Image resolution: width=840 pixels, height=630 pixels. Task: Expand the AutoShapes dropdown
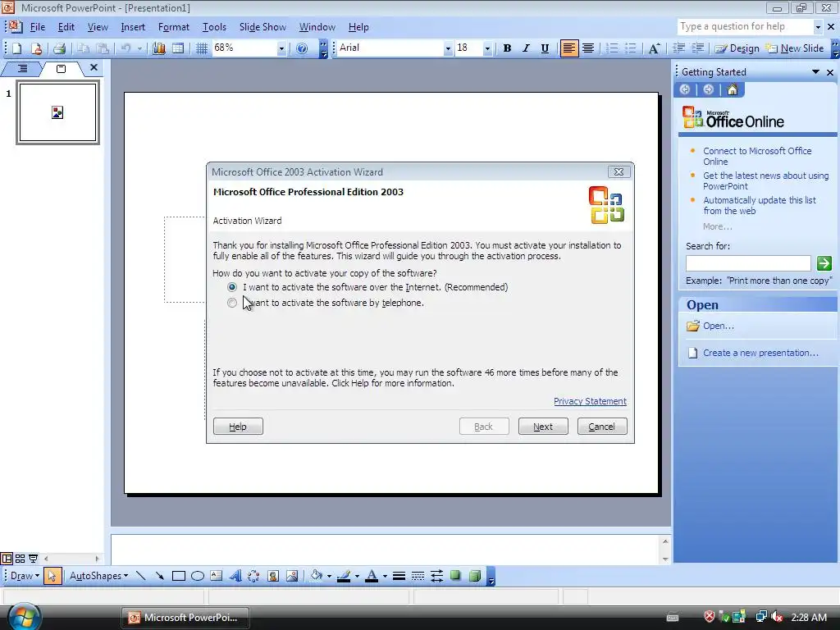pyautogui.click(x=99, y=576)
